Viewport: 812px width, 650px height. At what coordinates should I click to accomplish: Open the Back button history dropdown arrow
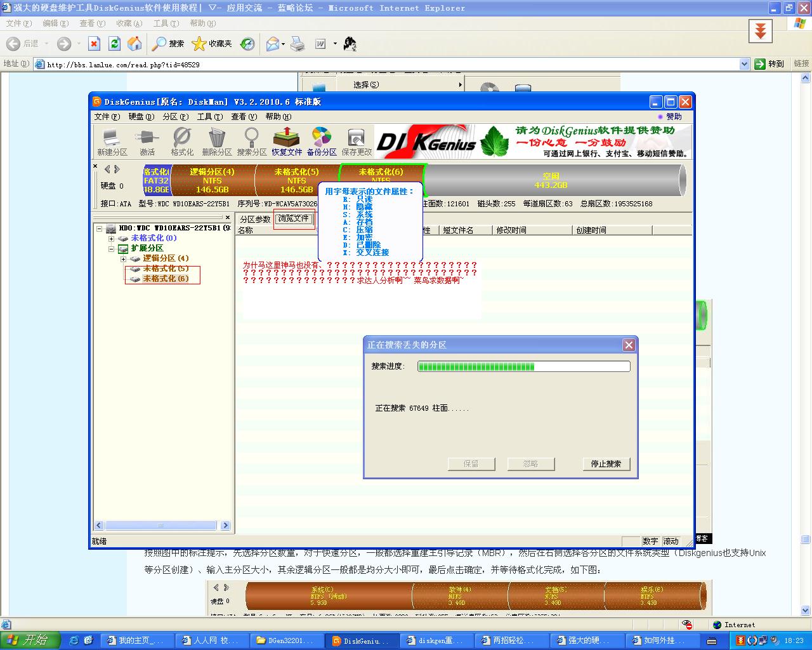[x=46, y=44]
